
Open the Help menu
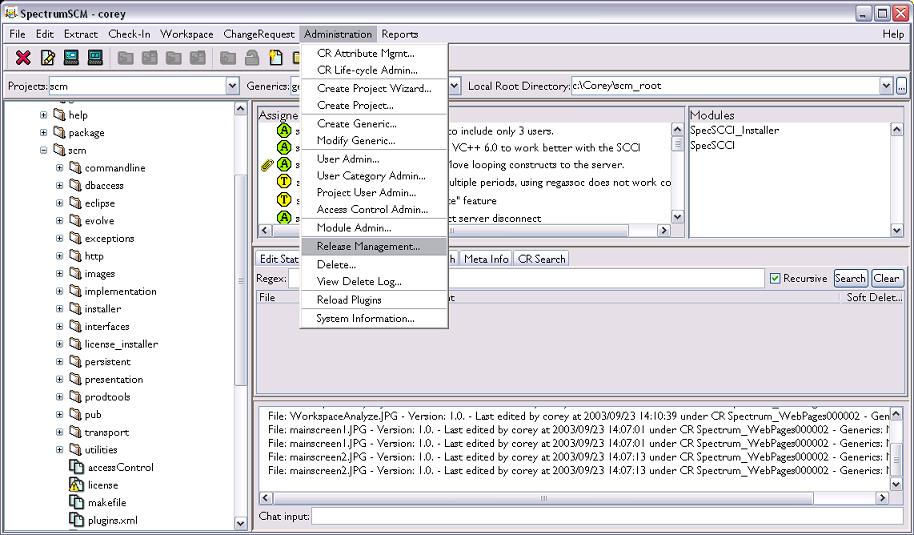[x=893, y=34]
